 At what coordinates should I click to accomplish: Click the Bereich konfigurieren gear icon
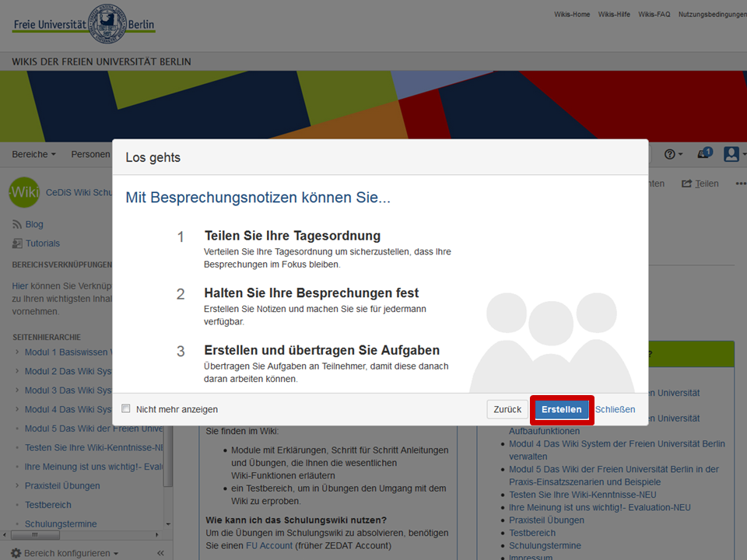[16, 553]
